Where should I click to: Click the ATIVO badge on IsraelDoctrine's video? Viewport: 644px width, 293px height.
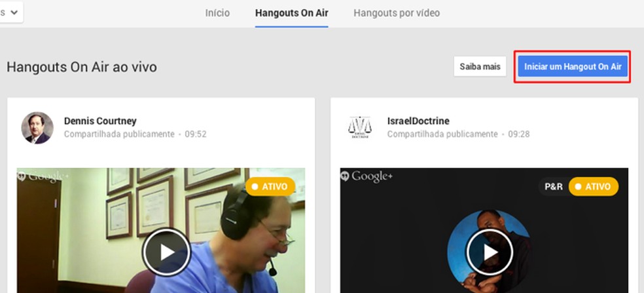594,186
